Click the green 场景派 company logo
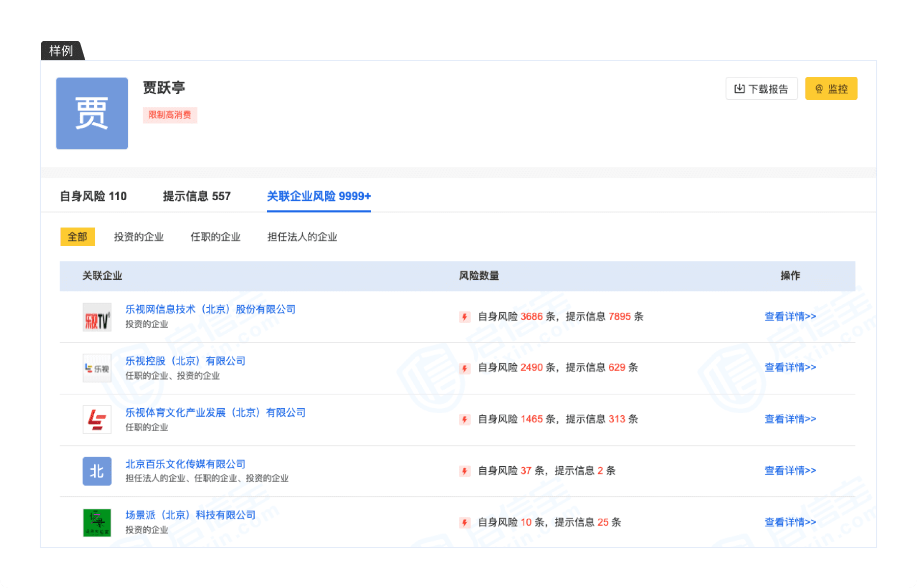 click(x=97, y=522)
